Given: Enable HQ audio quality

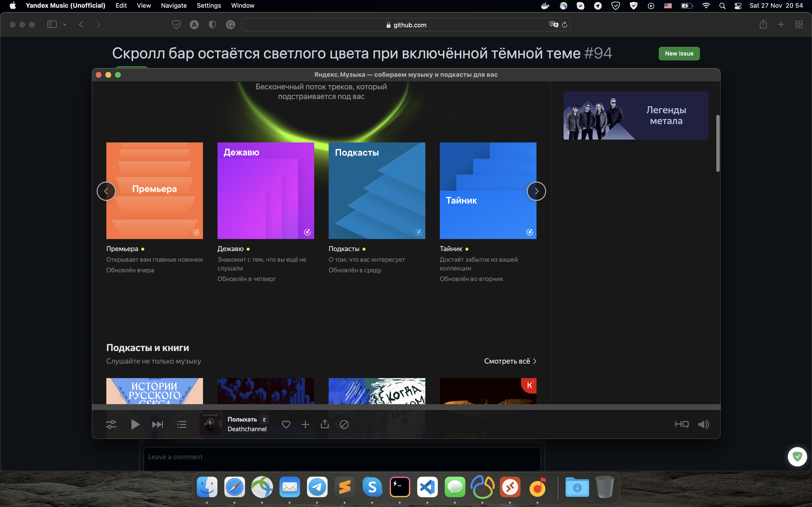Looking at the screenshot, I should tap(681, 424).
